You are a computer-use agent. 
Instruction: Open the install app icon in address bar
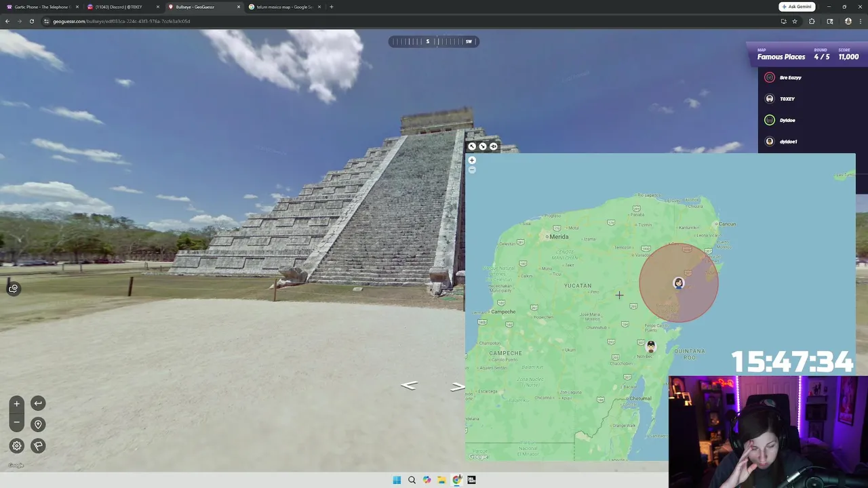(x=783, y=21)
